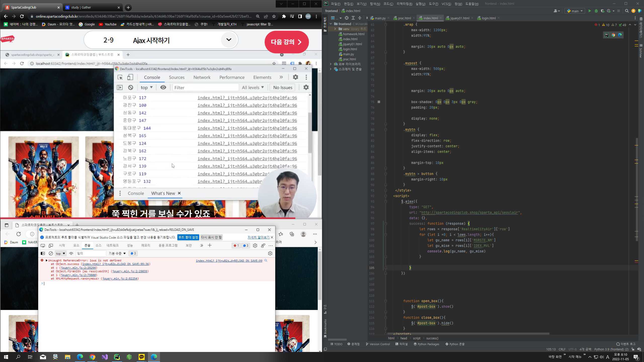Toggle live expression eye in Chrome DevTools

click(163, 87)
